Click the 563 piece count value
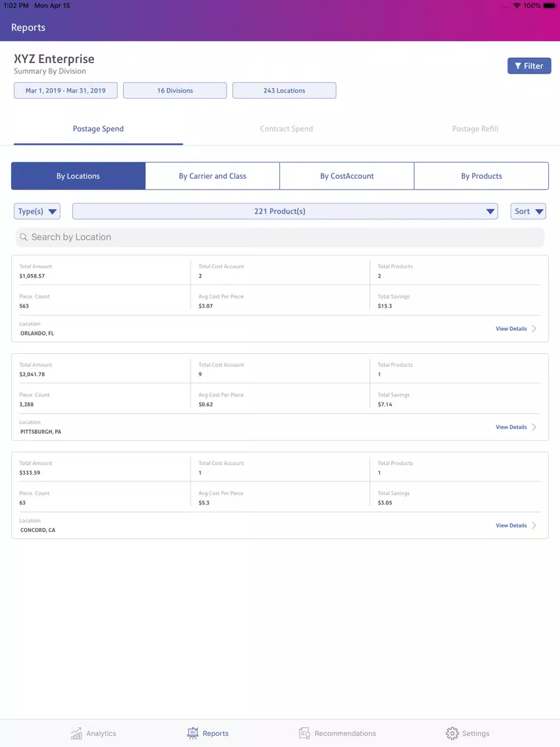Image resolution: width=560 pixels, height=747 pixels. [24, 306]
